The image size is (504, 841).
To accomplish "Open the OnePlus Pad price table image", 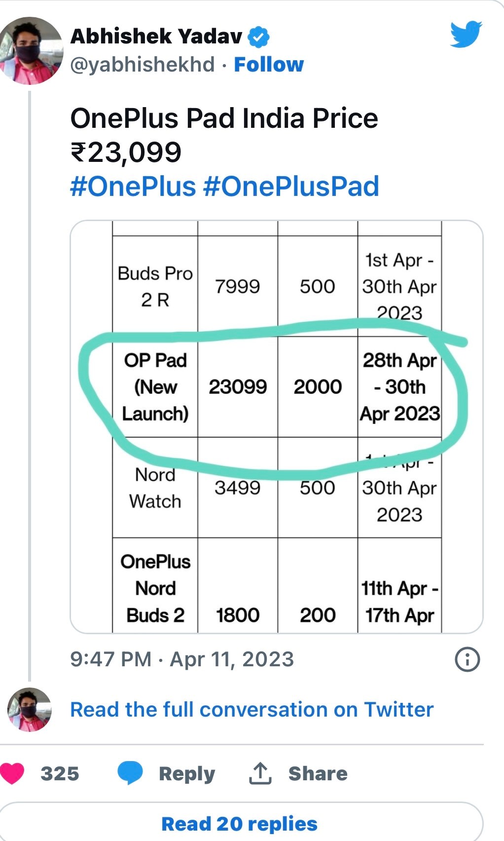I will (277, 426).
